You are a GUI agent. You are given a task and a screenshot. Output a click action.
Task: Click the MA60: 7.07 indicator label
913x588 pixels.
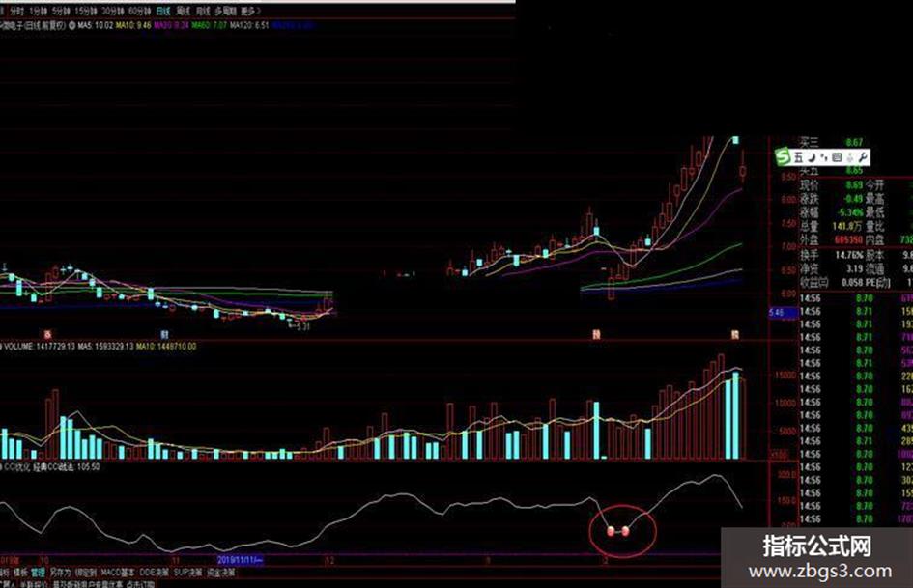click(x=210, y=26)
